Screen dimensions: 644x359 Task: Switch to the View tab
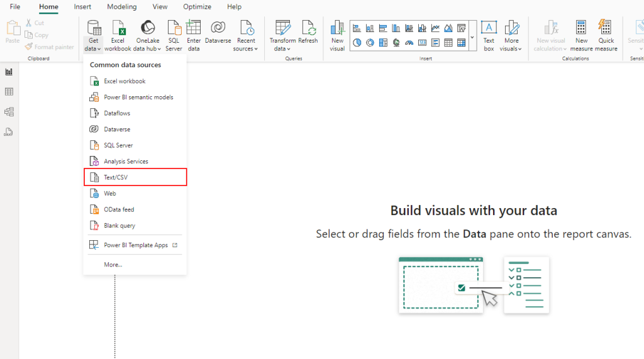tap(160, 6)
